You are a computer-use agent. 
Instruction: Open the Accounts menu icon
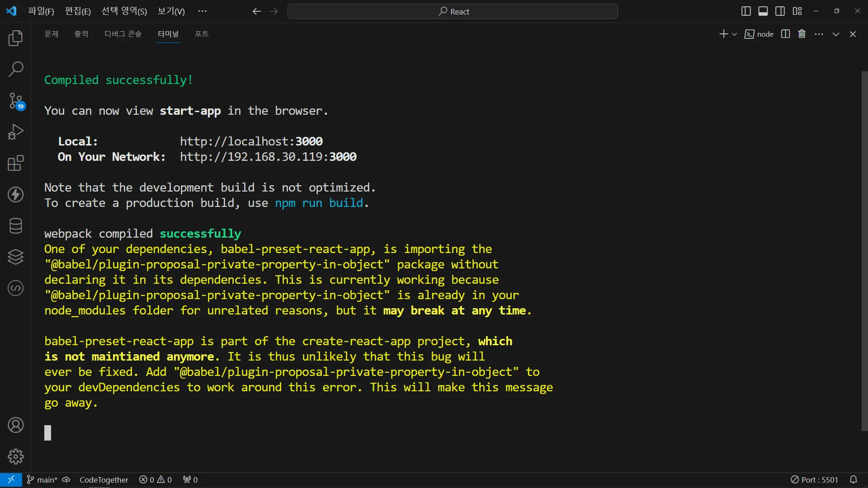pos(15,425)
